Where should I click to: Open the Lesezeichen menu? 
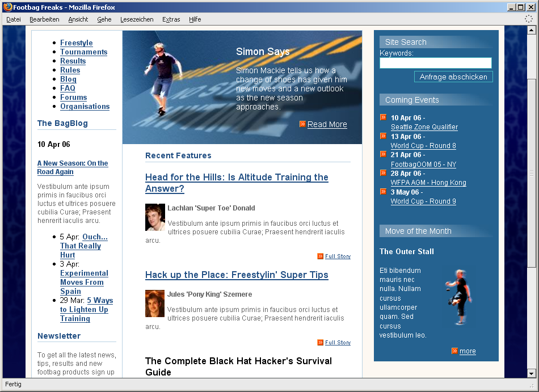(x=137, y=19)
